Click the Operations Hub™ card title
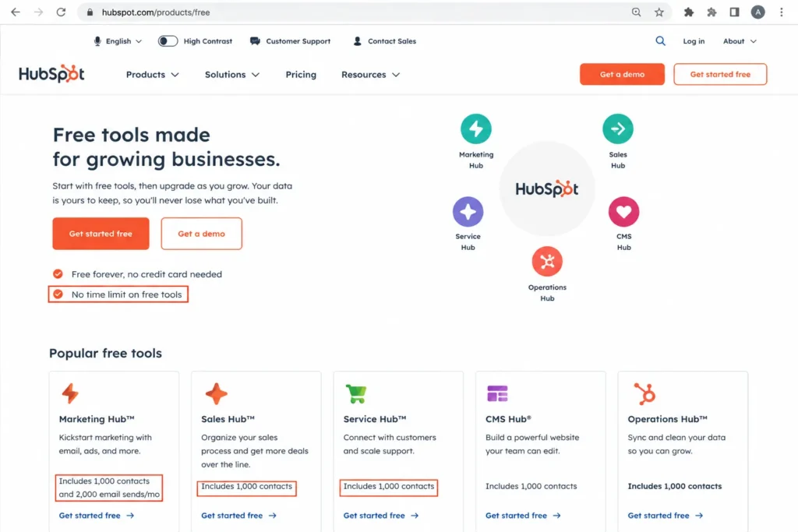Viewport: 798px width, 532px height. (x=667, y=419)
